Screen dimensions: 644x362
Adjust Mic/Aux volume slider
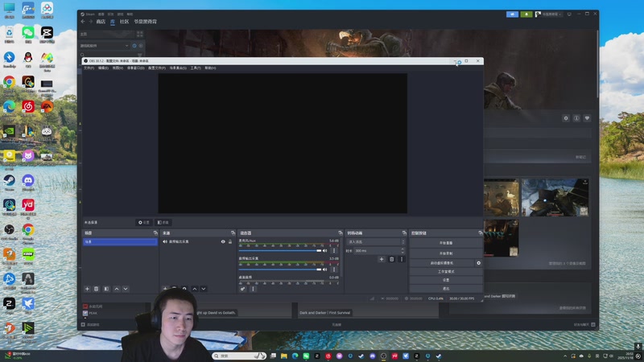pos(280,250)
